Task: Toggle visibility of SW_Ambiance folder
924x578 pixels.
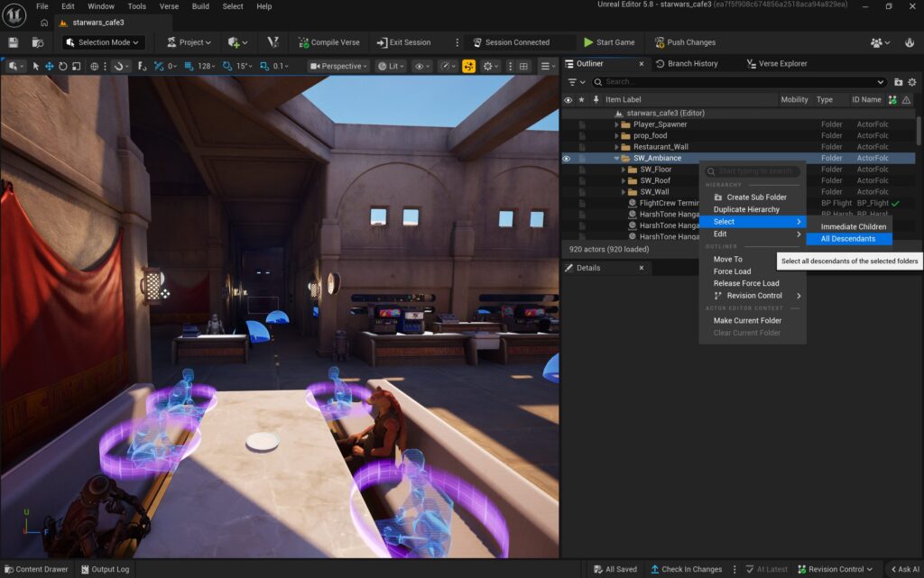Action: click(x=567, y=159)
